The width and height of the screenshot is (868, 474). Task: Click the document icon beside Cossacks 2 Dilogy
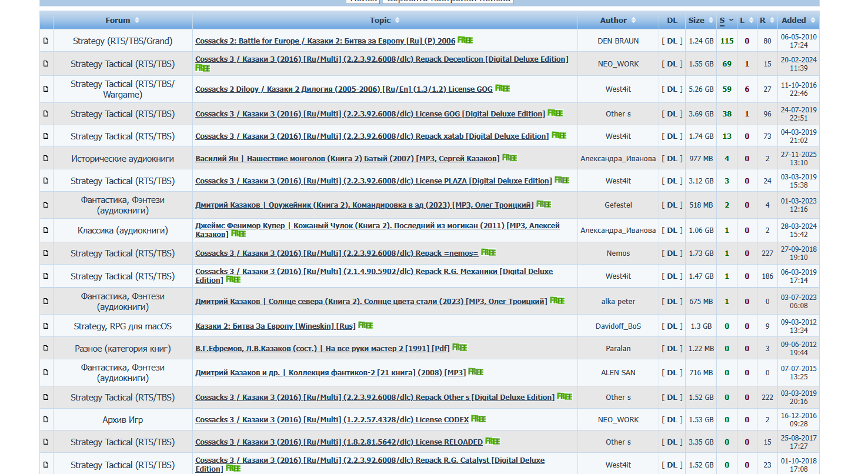tap(46, 89)
